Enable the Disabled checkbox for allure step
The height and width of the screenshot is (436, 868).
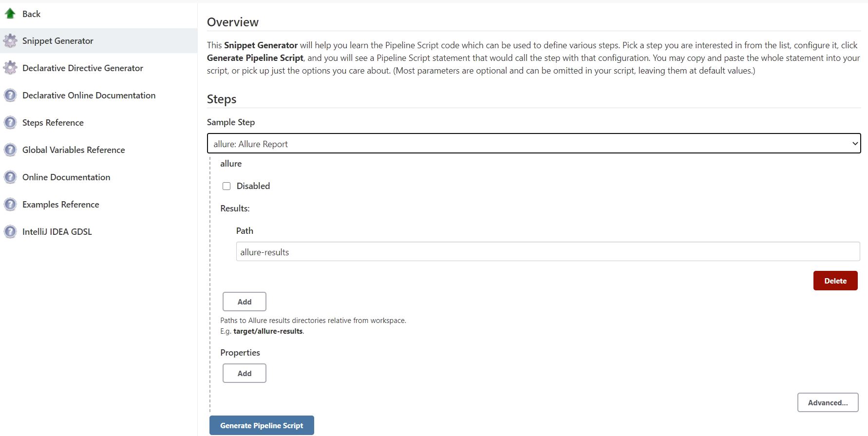(x=226, y=186)
